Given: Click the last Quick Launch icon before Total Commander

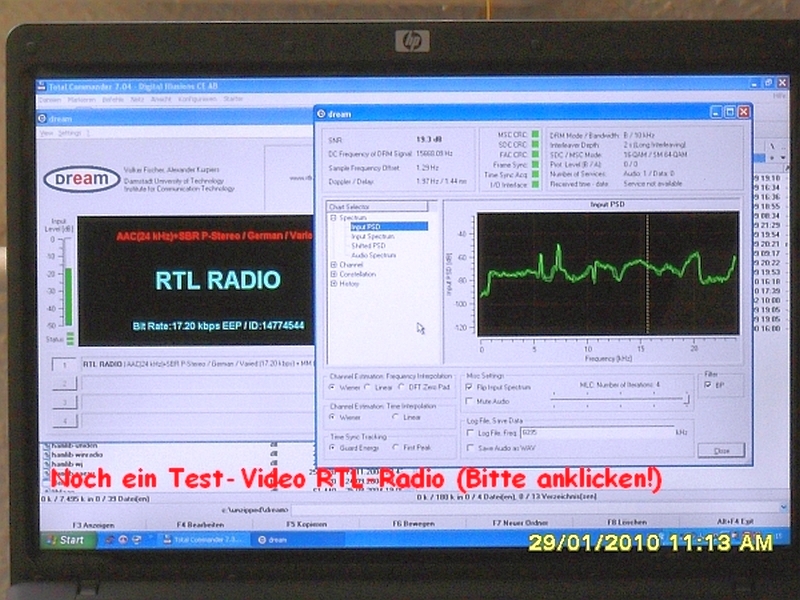Looking at the screenshot, I should pos(137,539).
